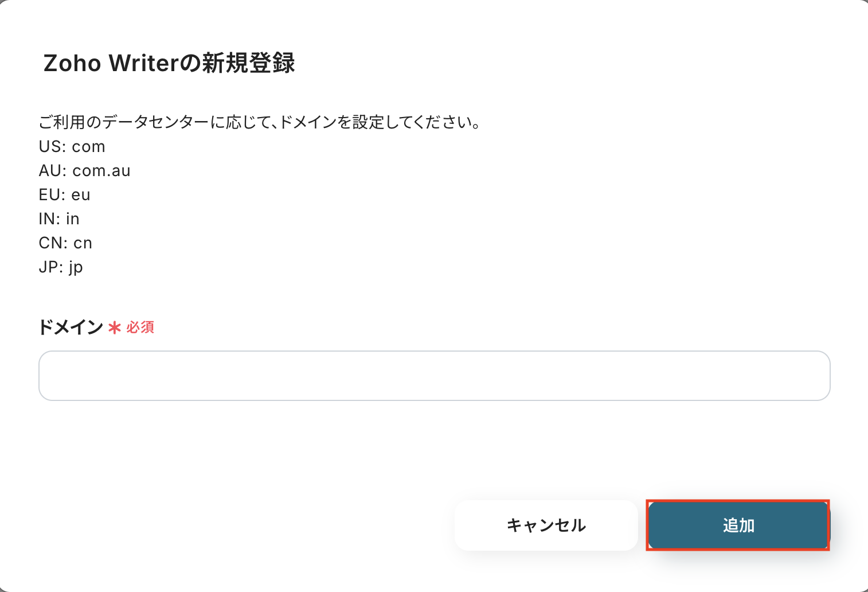Click the Zoho Writerの新規登録 dialog title
Viewport: 868px width, 592px height.
169,63
